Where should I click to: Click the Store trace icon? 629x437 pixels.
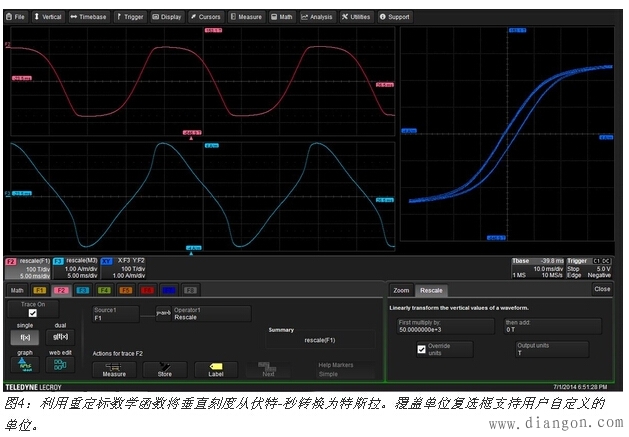[x=165, y=369]
